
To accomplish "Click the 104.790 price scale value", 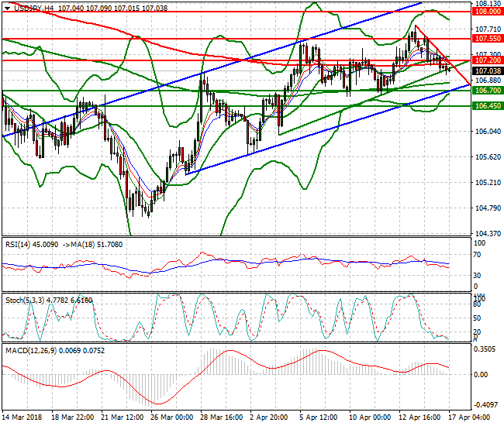I will tap(488, 208).
